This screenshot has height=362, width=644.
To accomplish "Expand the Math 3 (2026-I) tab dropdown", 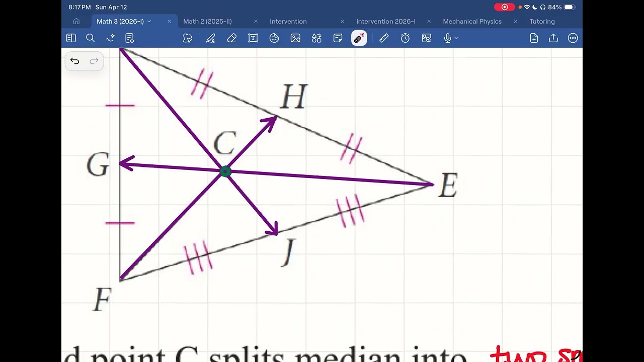I will point(149,21).
